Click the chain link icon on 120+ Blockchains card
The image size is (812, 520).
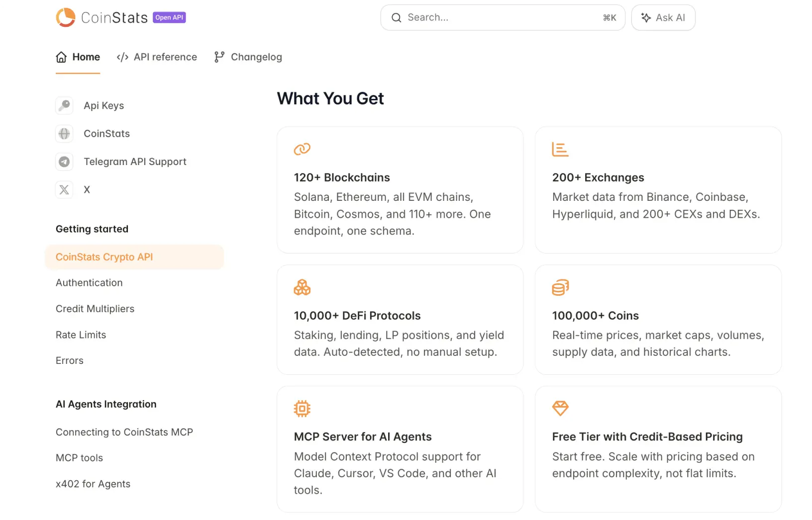[302, 149]
